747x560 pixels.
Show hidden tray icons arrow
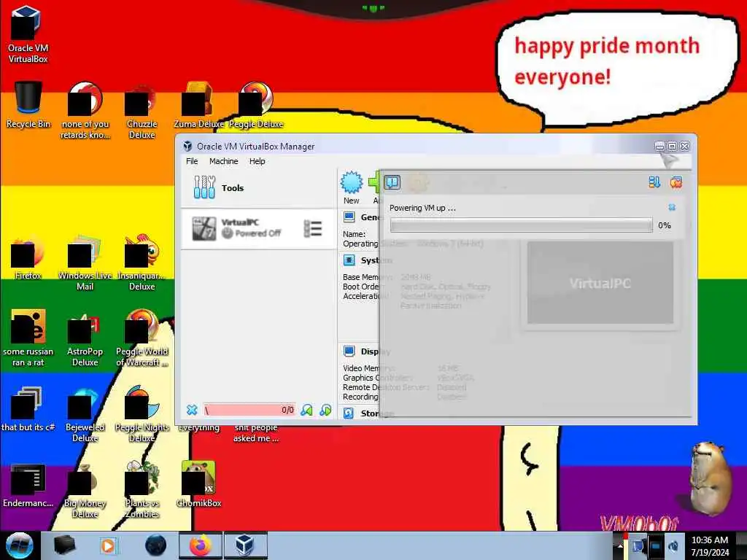(620, 545)
